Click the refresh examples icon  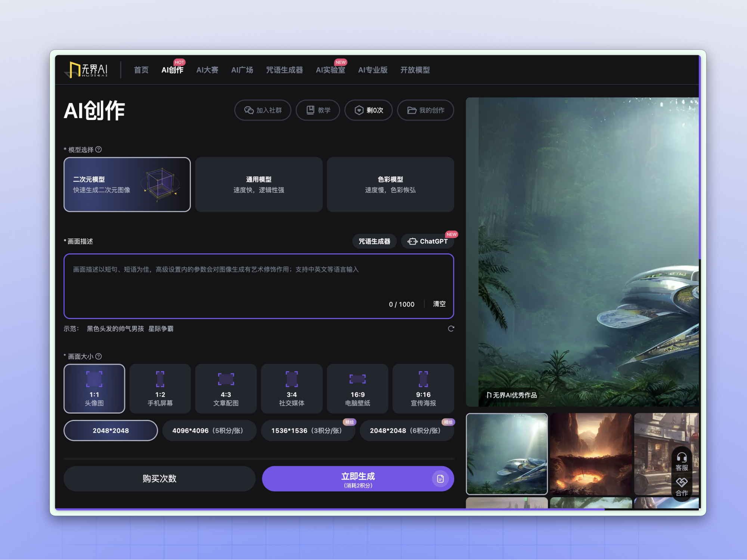451,329
